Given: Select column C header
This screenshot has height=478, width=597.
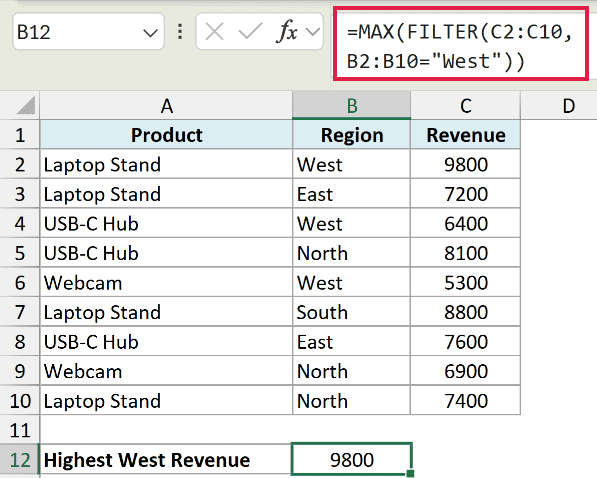Looking at the screenshot, I should (465, 106).
